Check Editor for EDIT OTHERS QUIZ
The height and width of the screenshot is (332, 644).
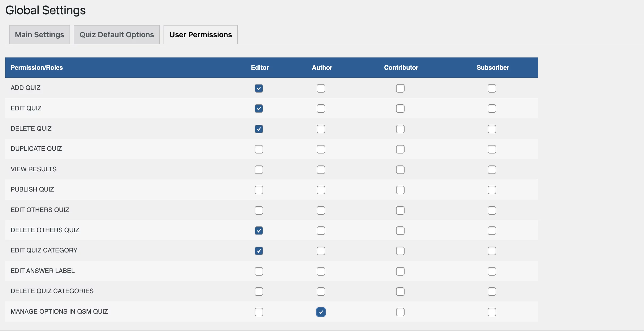point(259,210)
